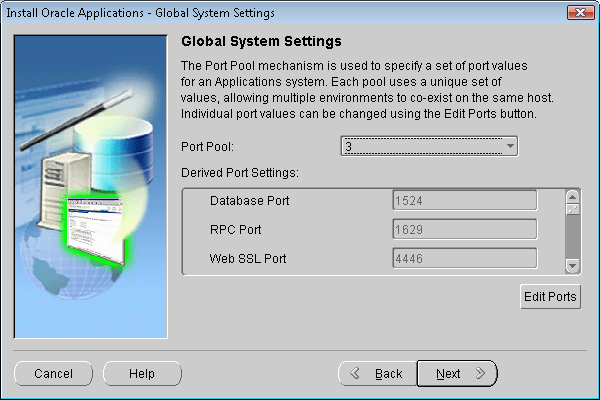Open the Port Pool dropdown
This screenshot has width=600, height=400.
429,146
